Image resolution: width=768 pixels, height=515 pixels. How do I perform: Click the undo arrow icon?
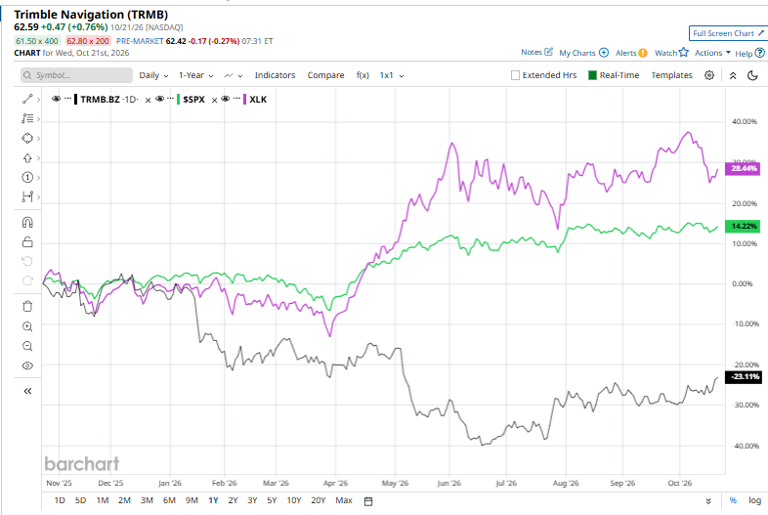(27, 261)
